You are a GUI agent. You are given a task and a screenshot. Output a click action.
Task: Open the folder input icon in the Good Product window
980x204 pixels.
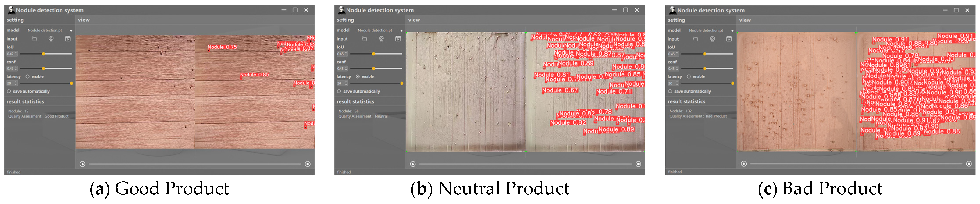pyautogui.click(x=34, y=39)
